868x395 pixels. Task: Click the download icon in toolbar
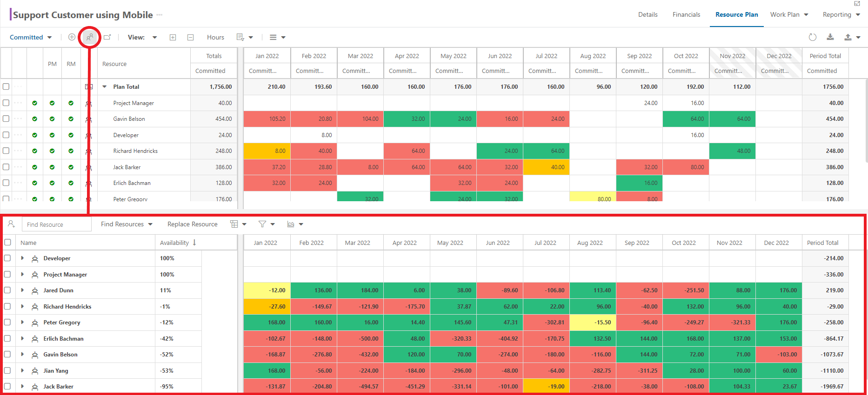830,37
